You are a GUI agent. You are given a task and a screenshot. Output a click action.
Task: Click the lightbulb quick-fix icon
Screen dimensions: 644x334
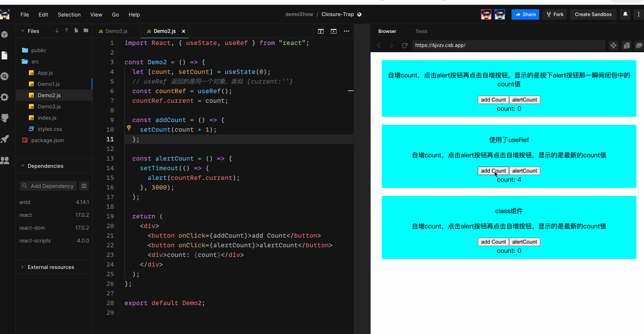pyautogui.click(x=129, y=128)
